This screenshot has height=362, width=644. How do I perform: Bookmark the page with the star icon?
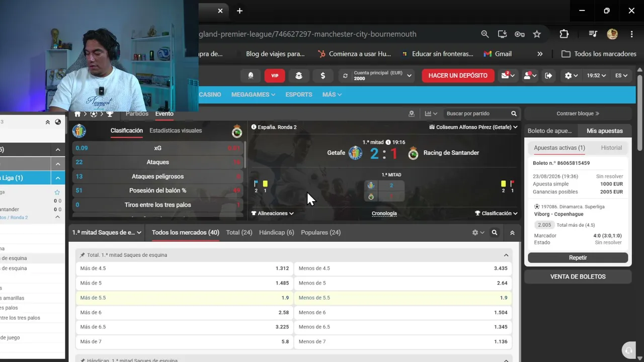tap(537, 34)
